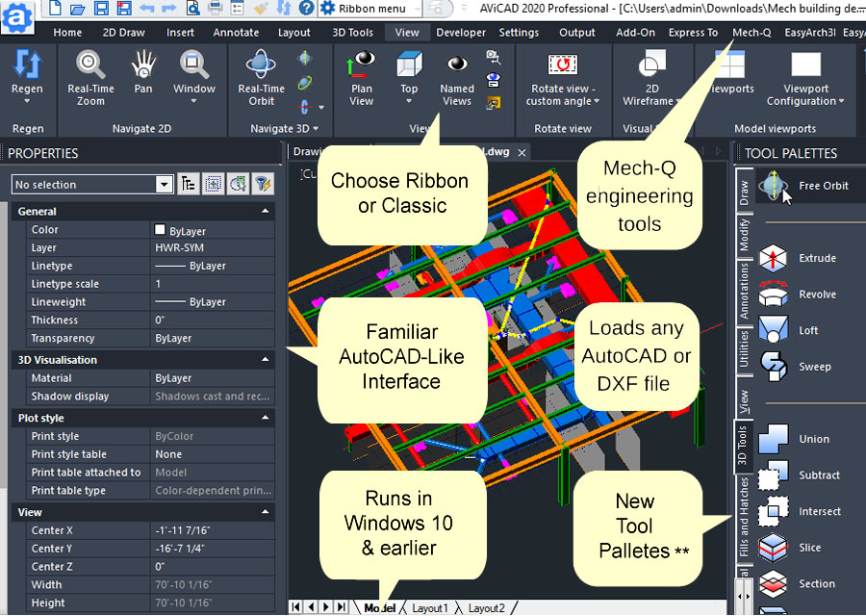Screen dimensions: 866x616
Task: Switch to the 2D Draw ribbon tab
Action: click(124, 33)
